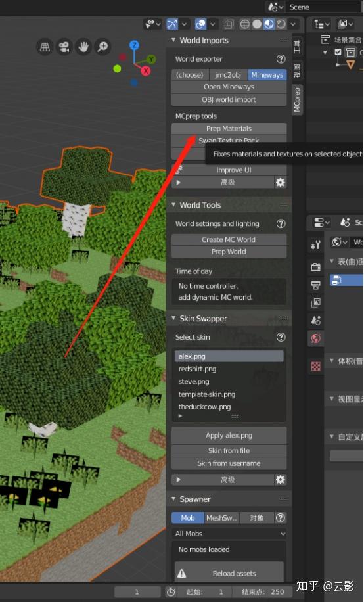364x602 pixels.
Task: Click Skin from file button
Action: (229, 450)
